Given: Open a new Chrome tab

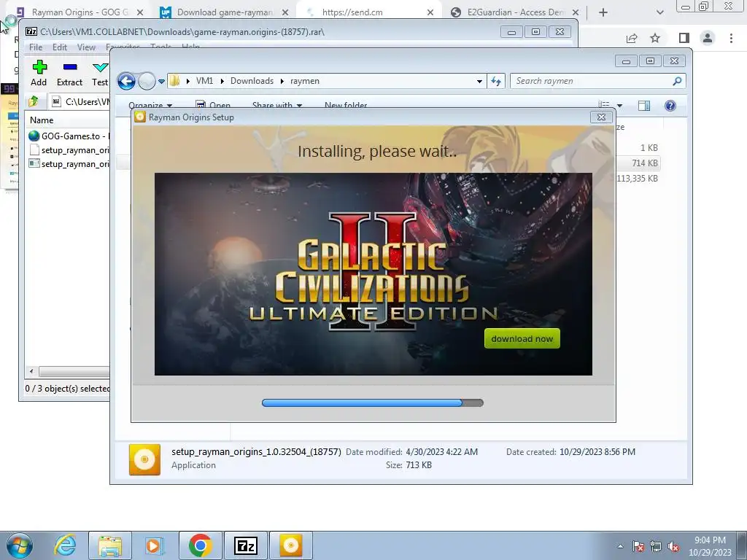Looking at the screenshot, I should [x=603, y=12].
